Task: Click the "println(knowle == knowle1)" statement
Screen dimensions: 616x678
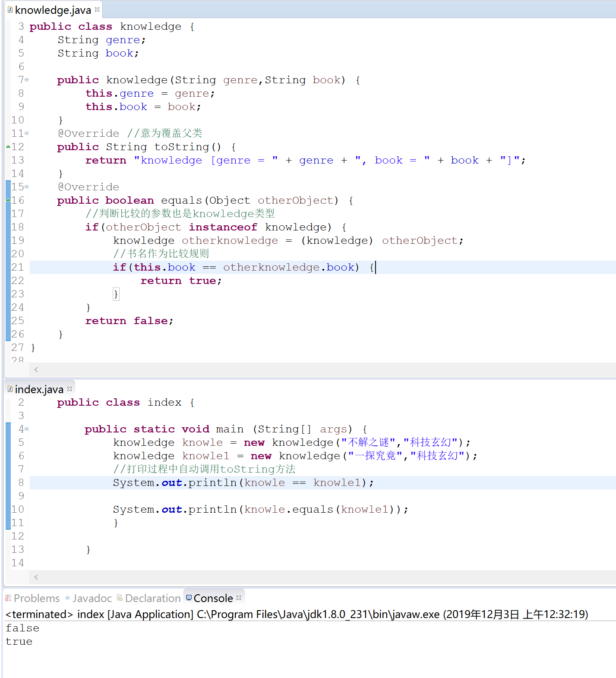Action: pos(243,482)
